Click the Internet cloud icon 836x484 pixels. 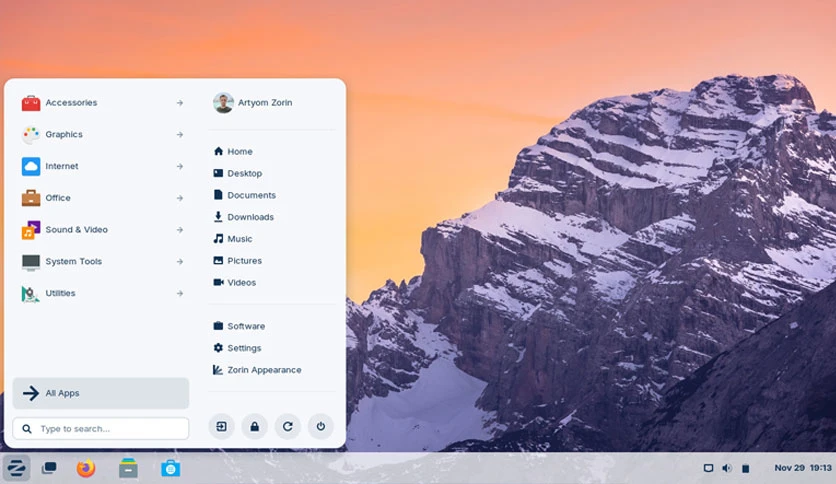[31, 166]
